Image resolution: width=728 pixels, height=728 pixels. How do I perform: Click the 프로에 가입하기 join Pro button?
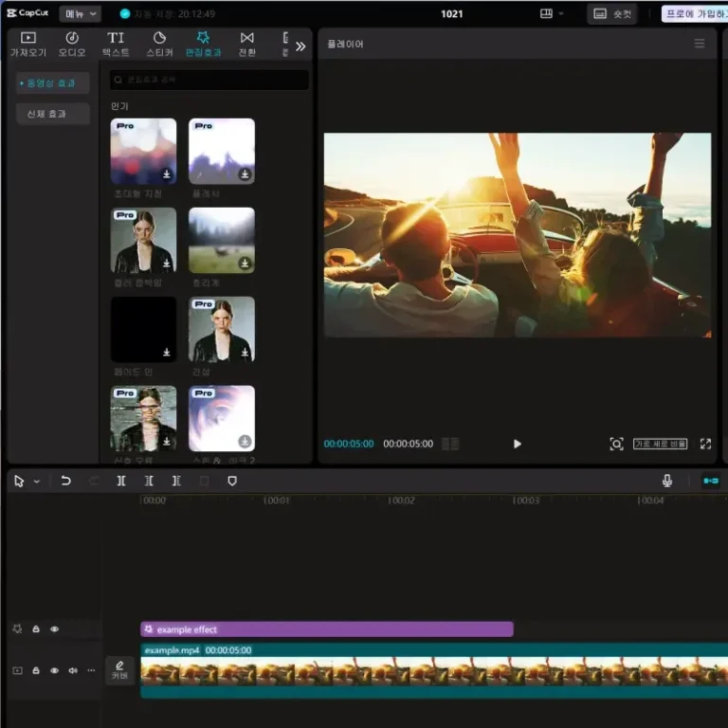coord(695,14)
